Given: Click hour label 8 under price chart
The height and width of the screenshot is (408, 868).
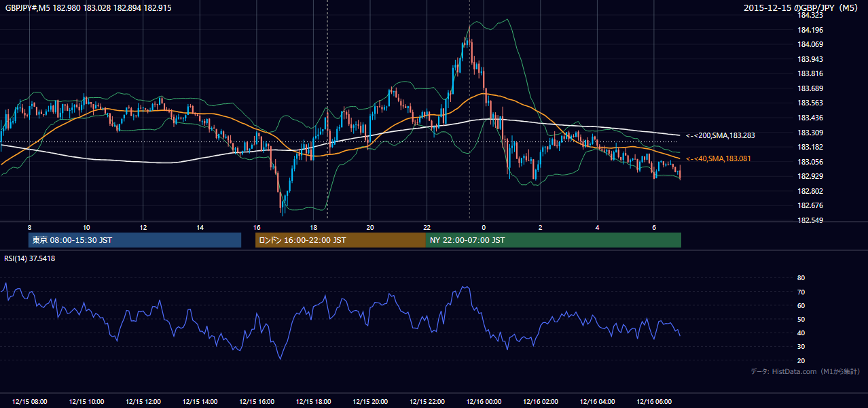Looking at the screenshot, I should pos(29,227).
